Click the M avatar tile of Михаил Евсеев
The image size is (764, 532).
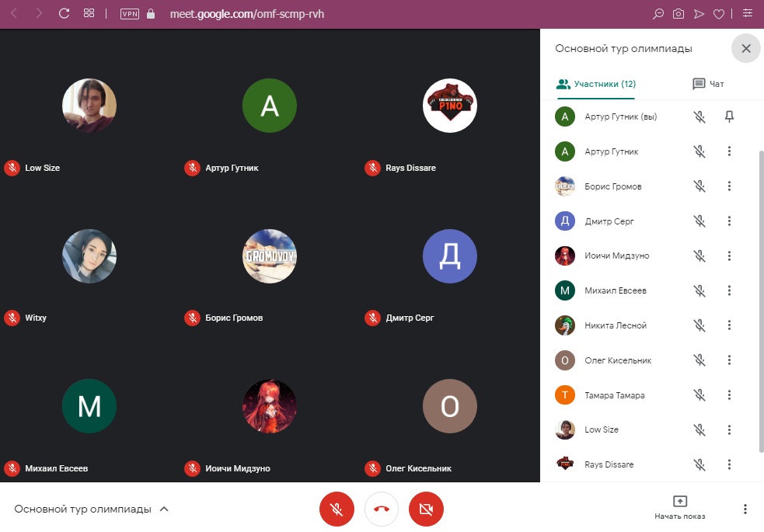[89, 406]
